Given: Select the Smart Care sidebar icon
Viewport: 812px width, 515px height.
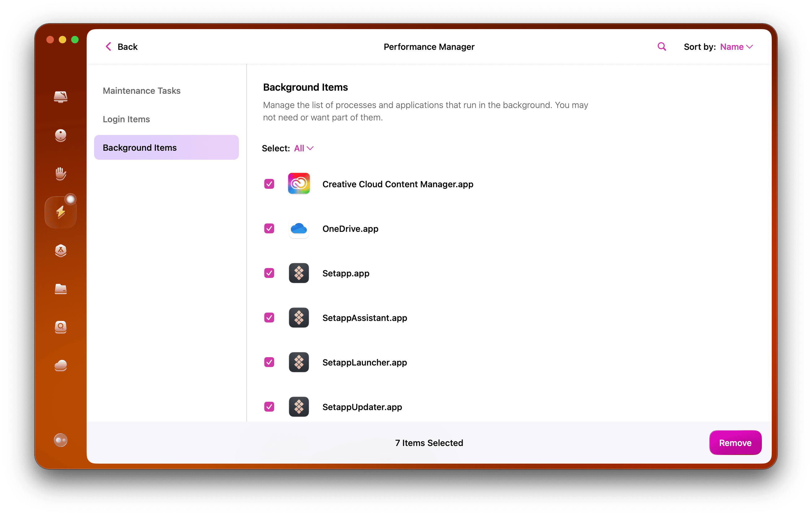Looking at the screenshot, I should 61,97.
